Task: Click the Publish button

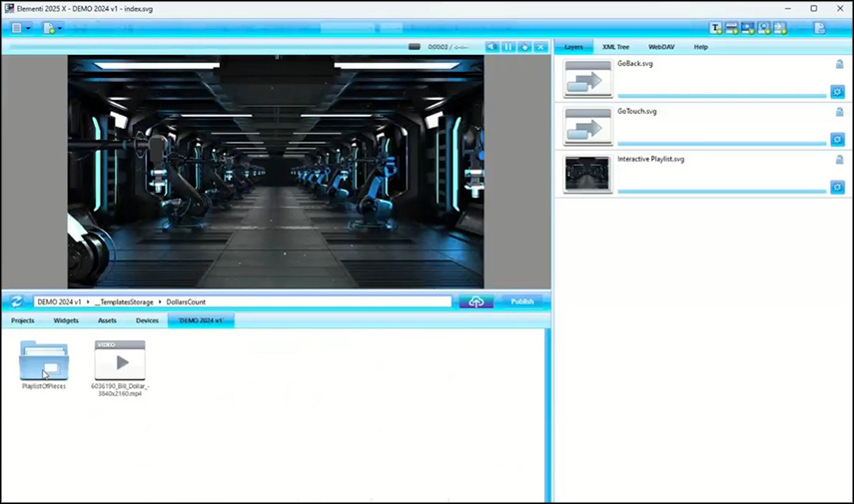Action: point(521,301)
